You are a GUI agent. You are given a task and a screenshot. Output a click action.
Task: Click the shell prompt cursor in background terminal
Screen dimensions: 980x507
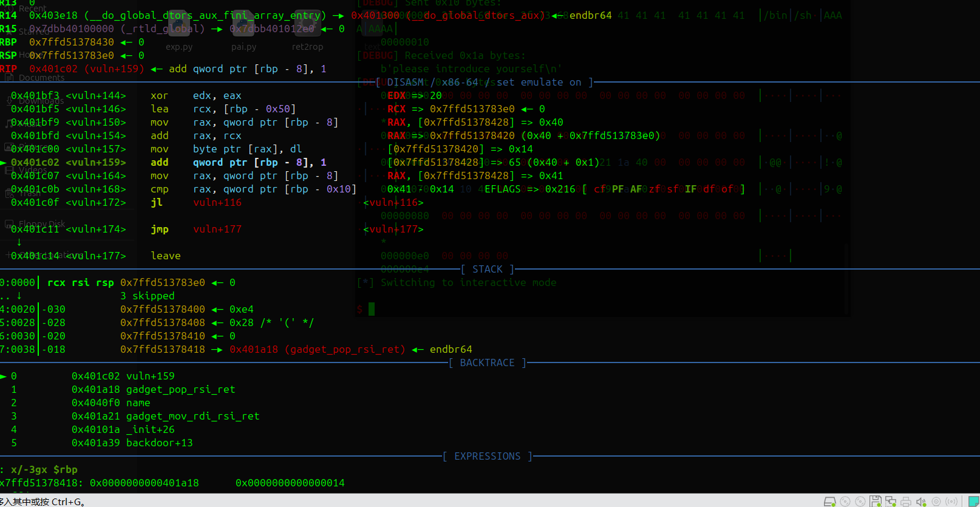coord(372,309)
